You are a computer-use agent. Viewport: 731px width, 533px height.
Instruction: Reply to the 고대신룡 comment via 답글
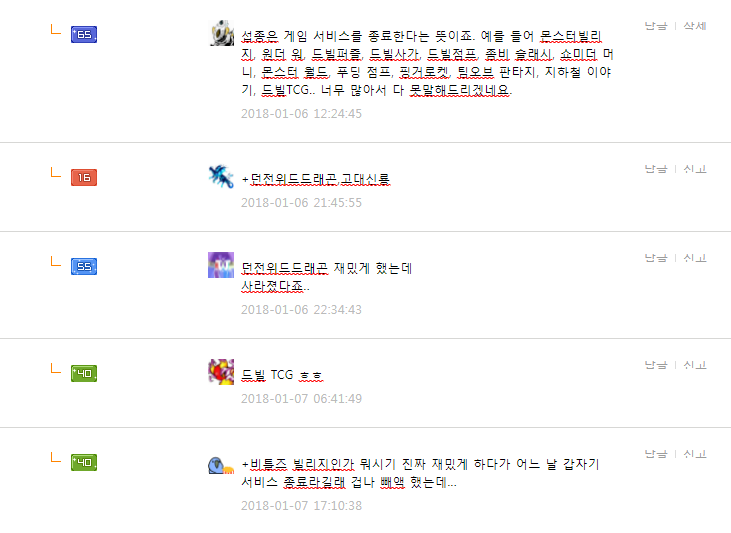pyautogui.click(x=656, y=169)
